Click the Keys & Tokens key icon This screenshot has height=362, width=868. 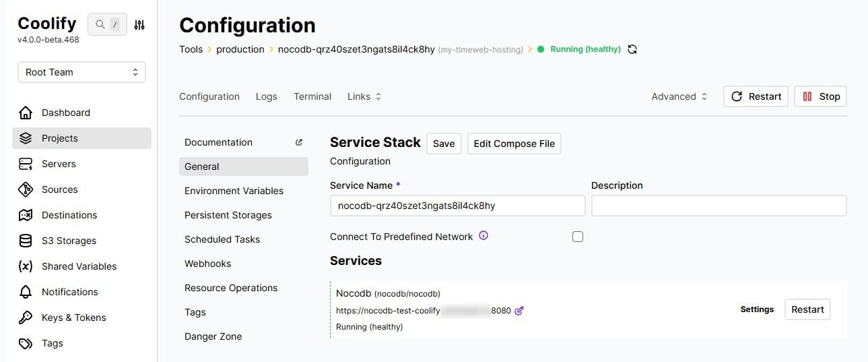click(x=26, y=318)
